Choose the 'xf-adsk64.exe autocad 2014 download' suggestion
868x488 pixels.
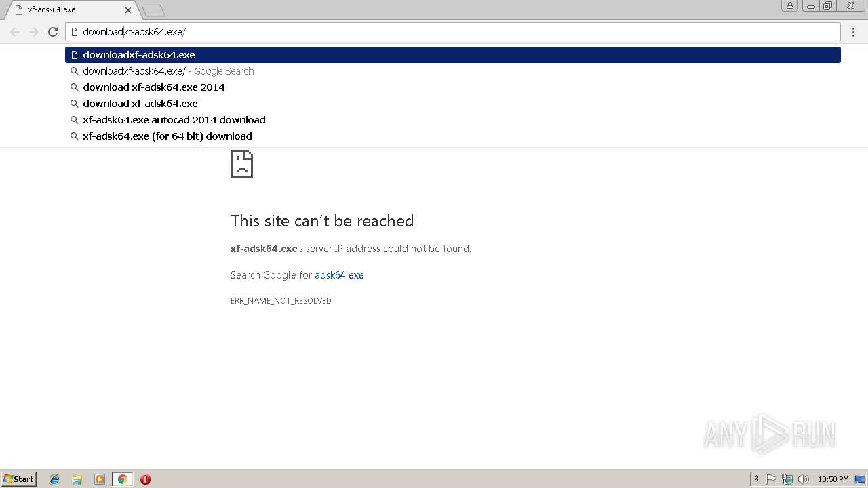click(x=453, y=120)
